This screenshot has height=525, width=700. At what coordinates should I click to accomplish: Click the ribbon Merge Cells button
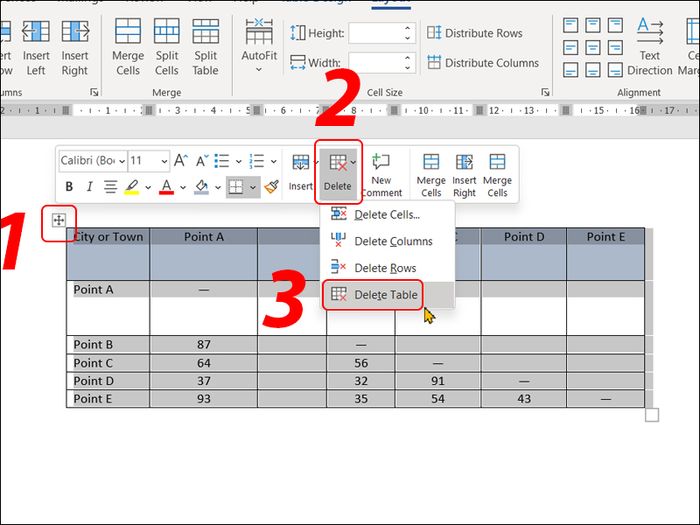tap(128, 47)
